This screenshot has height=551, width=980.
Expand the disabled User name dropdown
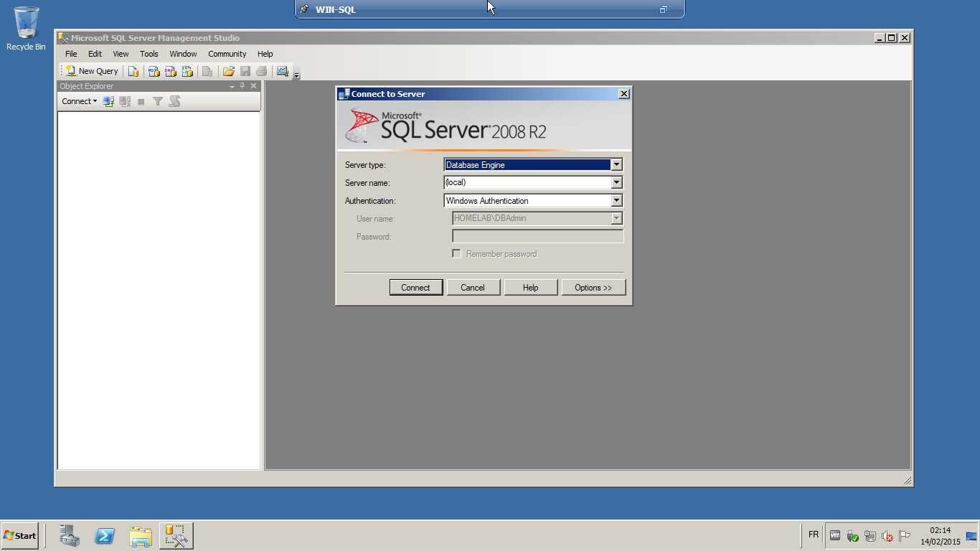click(616, 219)
